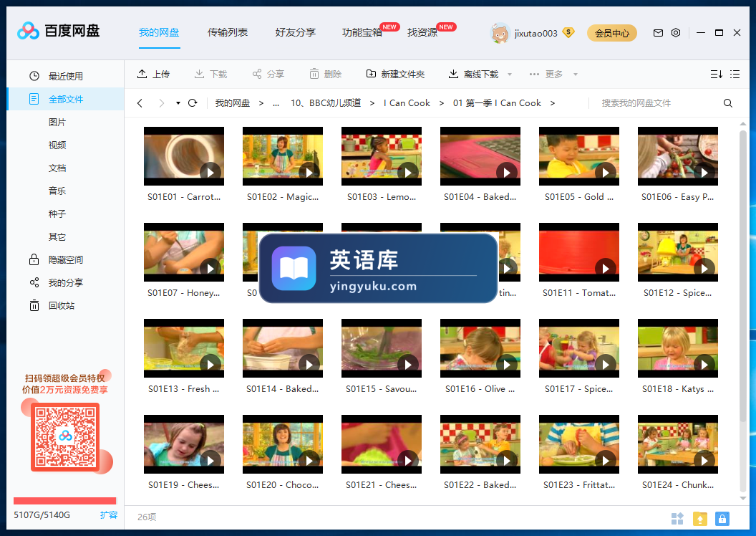The width and height of the screenshot is (756, 536).
Task: Switch to list view icon
Action: 735,74
